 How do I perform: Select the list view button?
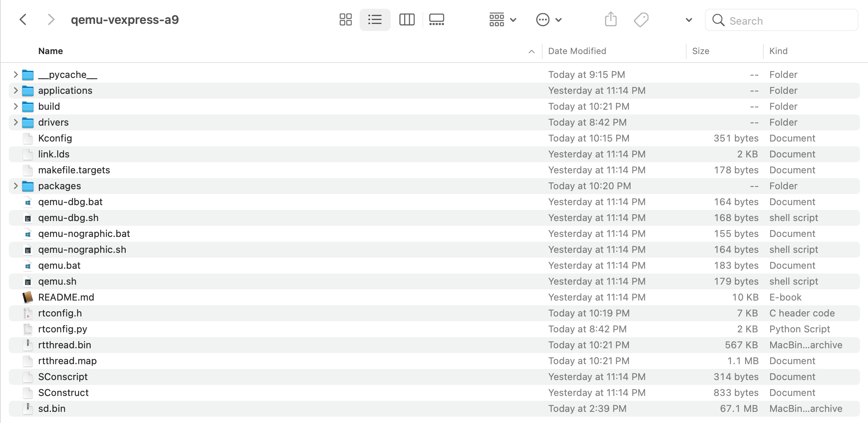click(x=375, y=19)
